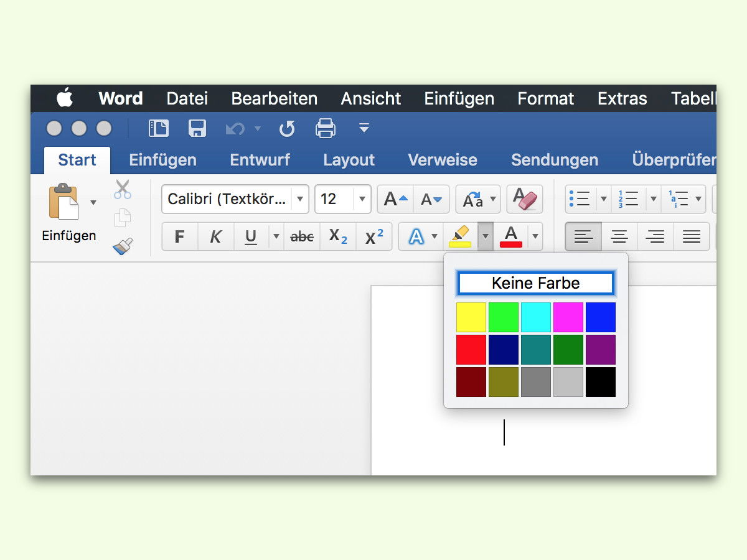Toggle italic K formatting

[216, 236]
